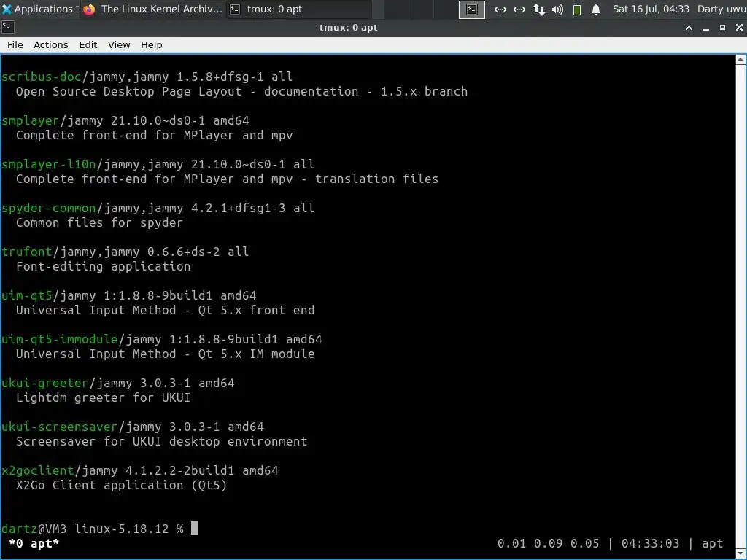Viewport: 747px width, 560px height.
Task: Click the smplayer-l10n package name
Action: (x=49, y=164)
